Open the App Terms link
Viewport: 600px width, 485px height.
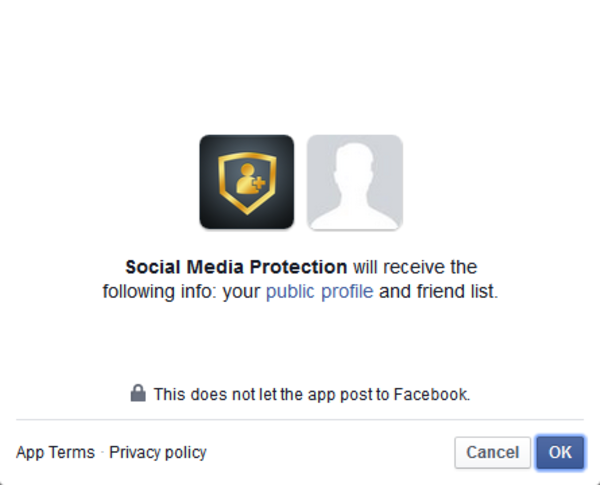pos(55,452)
